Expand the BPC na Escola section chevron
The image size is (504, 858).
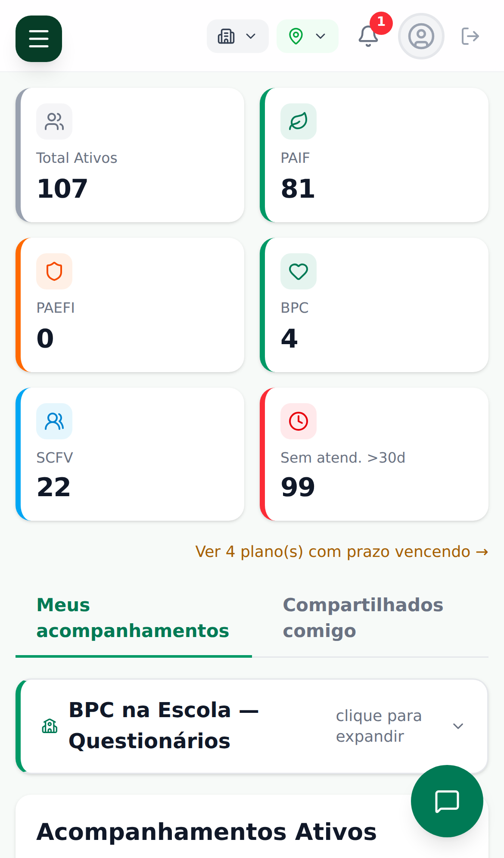coord(458,726)
